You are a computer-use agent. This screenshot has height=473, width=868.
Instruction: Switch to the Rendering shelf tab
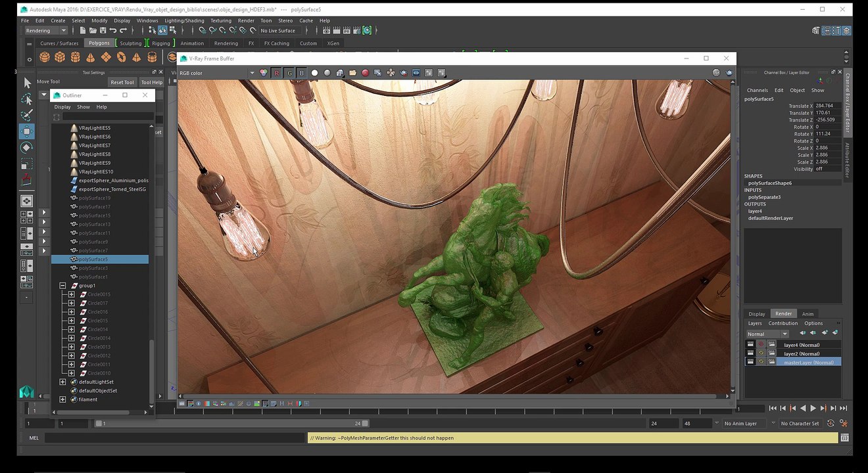226,43
